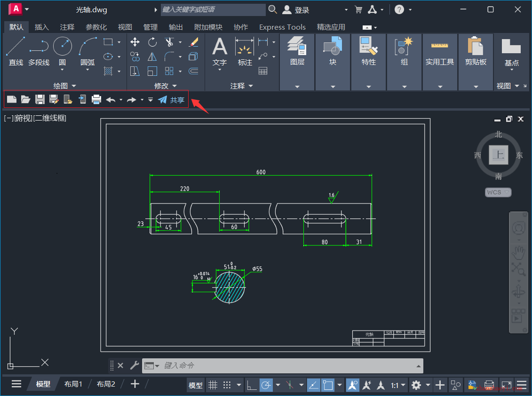Open the 布局1 layout tab

coord(73,384)
